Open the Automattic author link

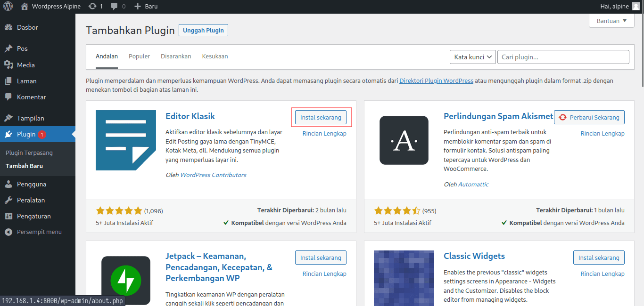[x=473, y=184]
